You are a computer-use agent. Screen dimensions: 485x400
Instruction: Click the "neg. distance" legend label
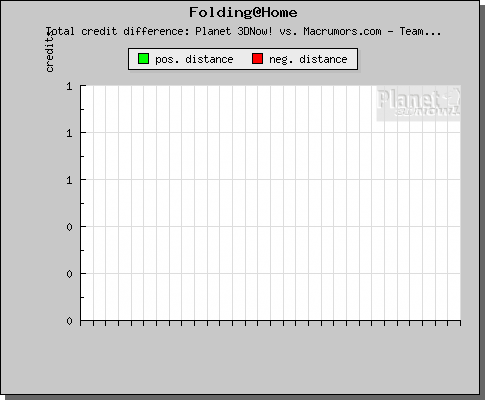pyautogui.click(x=308, y=59)
